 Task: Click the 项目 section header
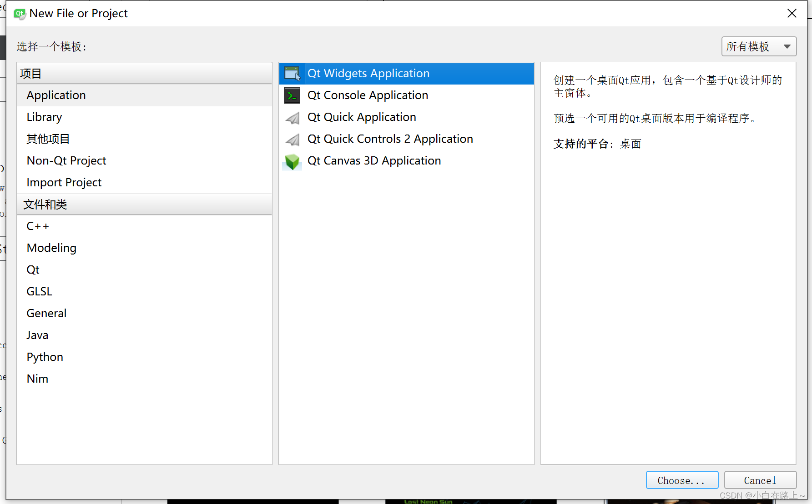[144, 74]
